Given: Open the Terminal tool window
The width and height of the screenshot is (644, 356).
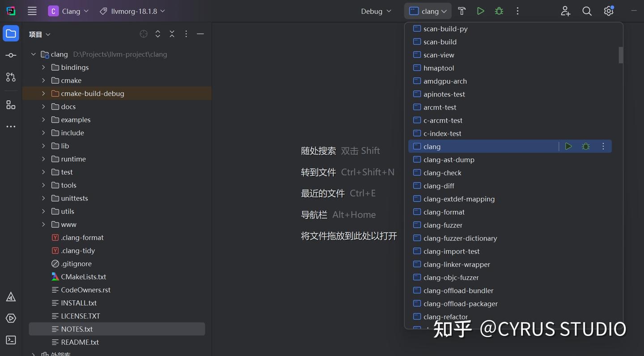Looking at the screenshot, I should pyautogui.click(x=11, y=340).
